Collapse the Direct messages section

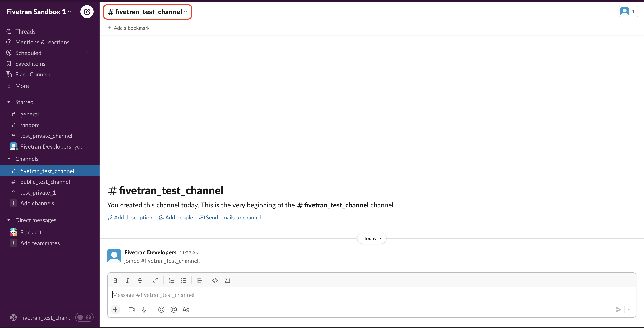tap(9, 220)
